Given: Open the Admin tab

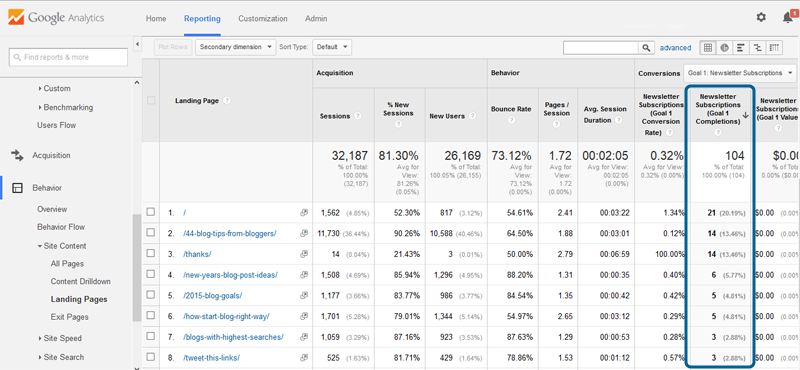Looking at the screenshot, I should click(316, 18).
